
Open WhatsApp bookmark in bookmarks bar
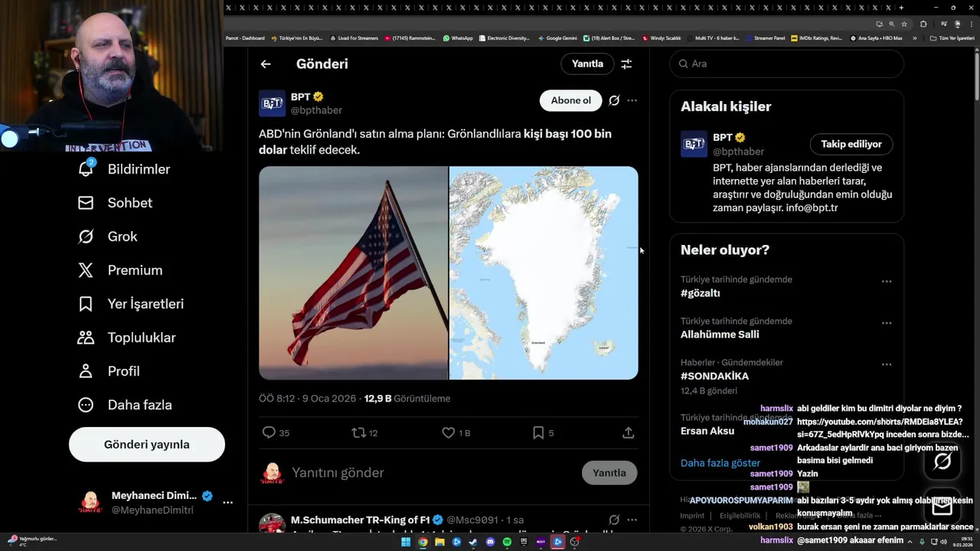point(458,37)
